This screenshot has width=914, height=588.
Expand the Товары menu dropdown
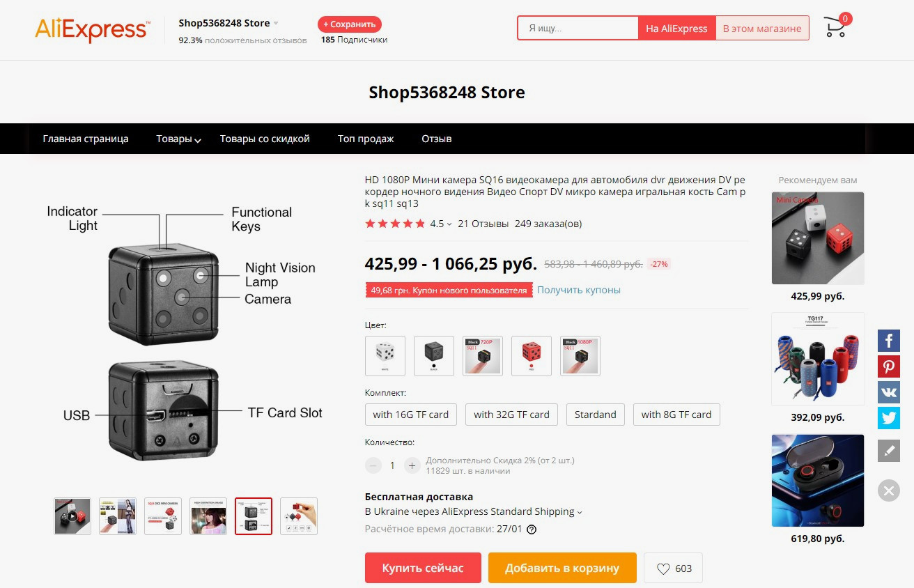[x=178, y=139]
